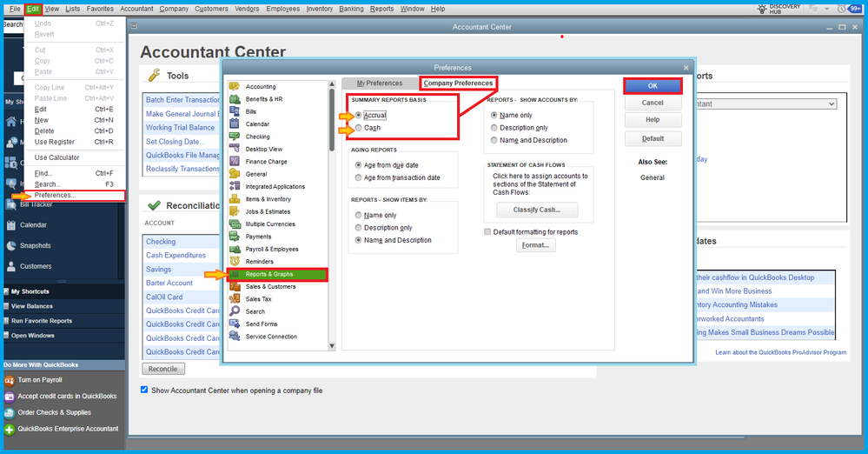Viewport: 868px width, 454px height.
Task: Open the Reports menu in menu bar
Action: [382, 9]
